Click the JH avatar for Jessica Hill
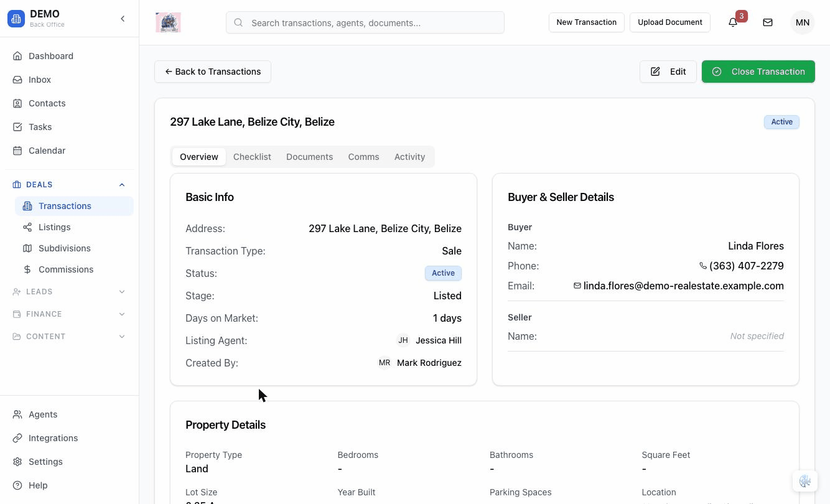The width and height of the screenshot is (830, 504). click(403, 340)
